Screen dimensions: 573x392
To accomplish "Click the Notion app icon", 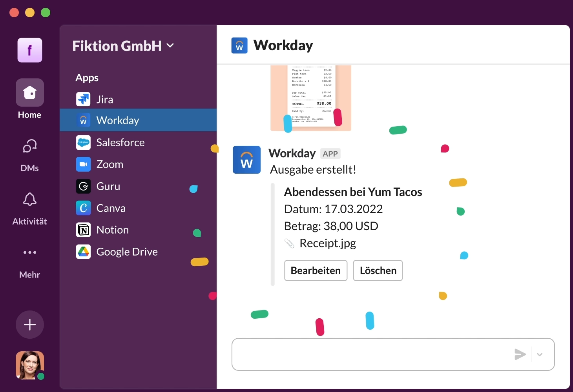I will (83, 230).
